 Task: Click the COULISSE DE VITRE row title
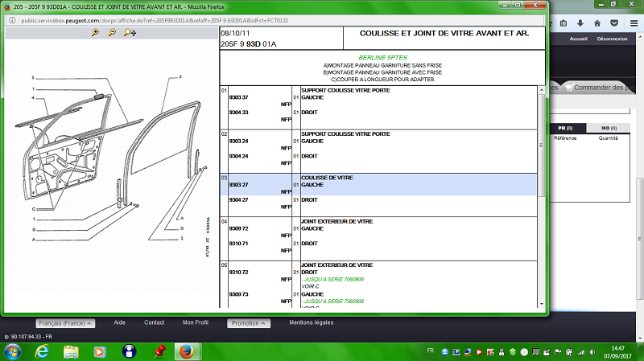327,178
